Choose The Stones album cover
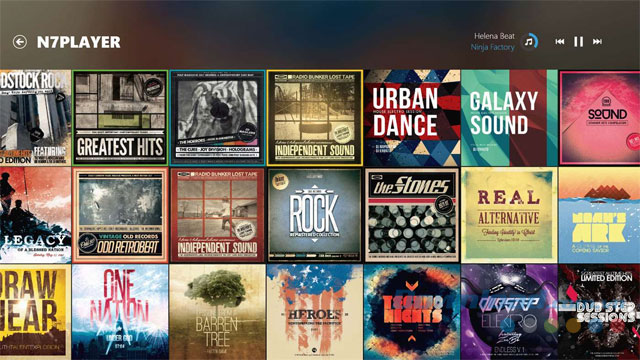Viewport: 640px width, 360px height. (412, 215)
